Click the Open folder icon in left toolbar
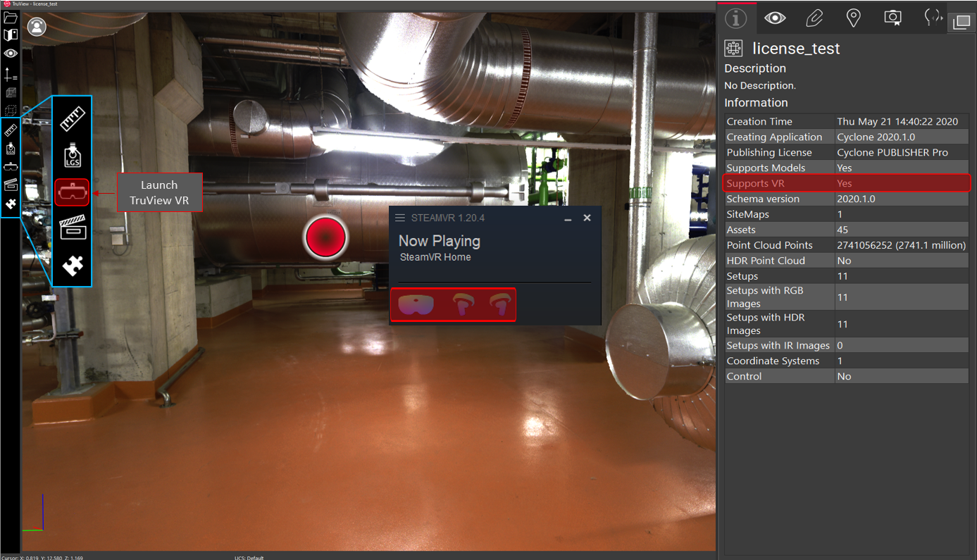 coord(10,18)
